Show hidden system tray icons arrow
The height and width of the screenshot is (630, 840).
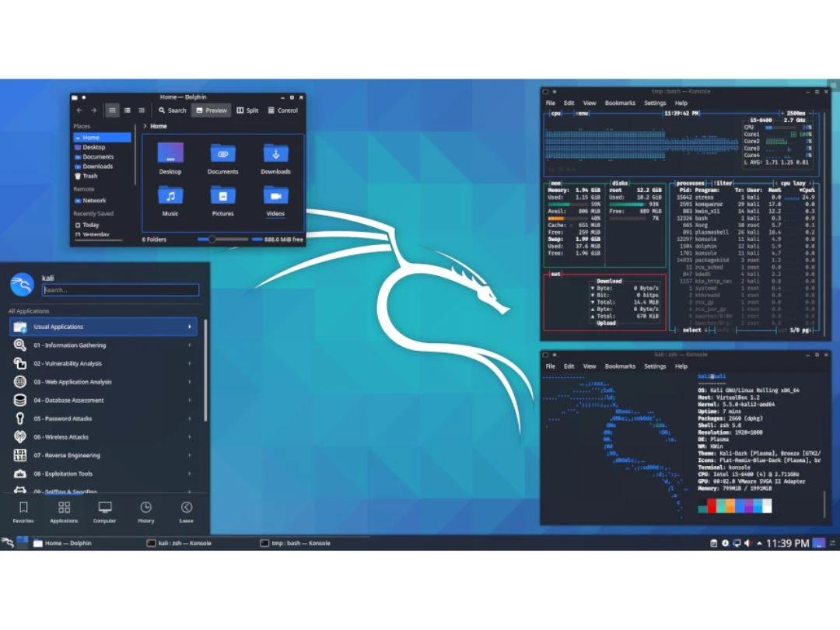point(758,543)
